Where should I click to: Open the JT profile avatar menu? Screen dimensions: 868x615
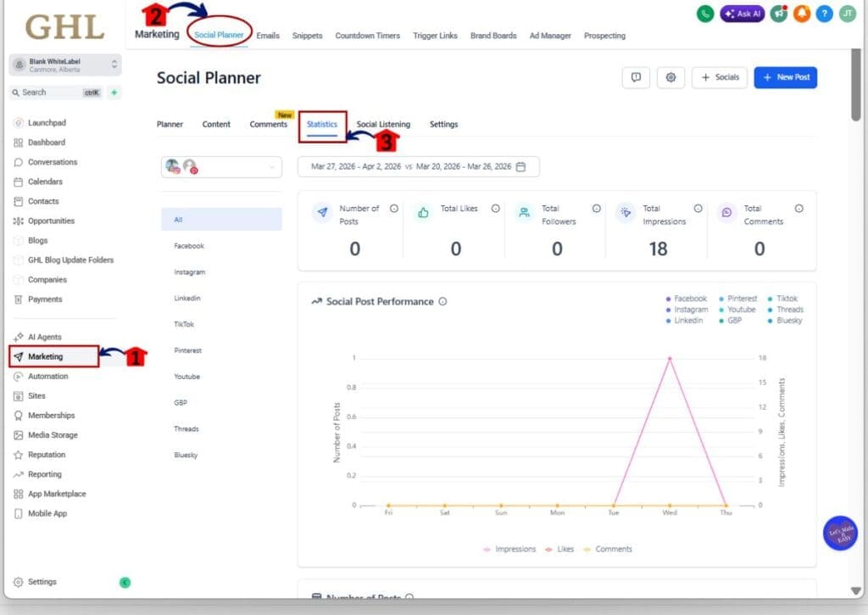846,14
